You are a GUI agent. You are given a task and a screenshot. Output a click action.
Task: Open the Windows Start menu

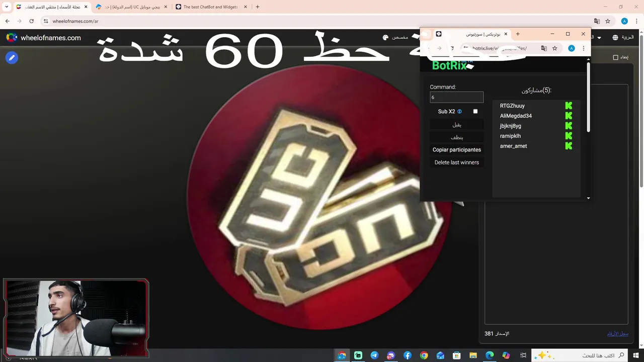[636, 355]
